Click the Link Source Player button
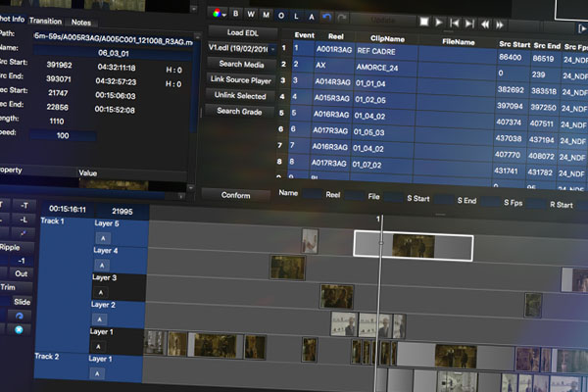 [x=241, y=80]
